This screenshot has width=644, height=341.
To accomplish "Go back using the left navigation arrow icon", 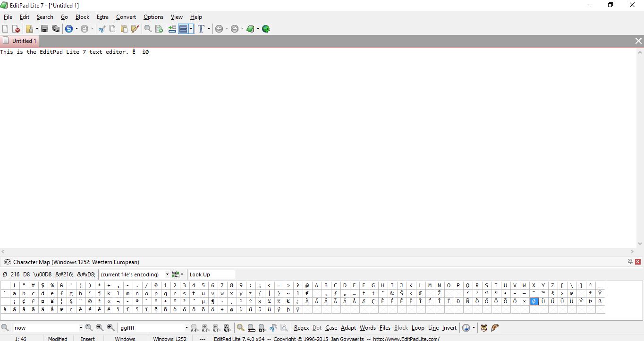I will coord(220,29).
